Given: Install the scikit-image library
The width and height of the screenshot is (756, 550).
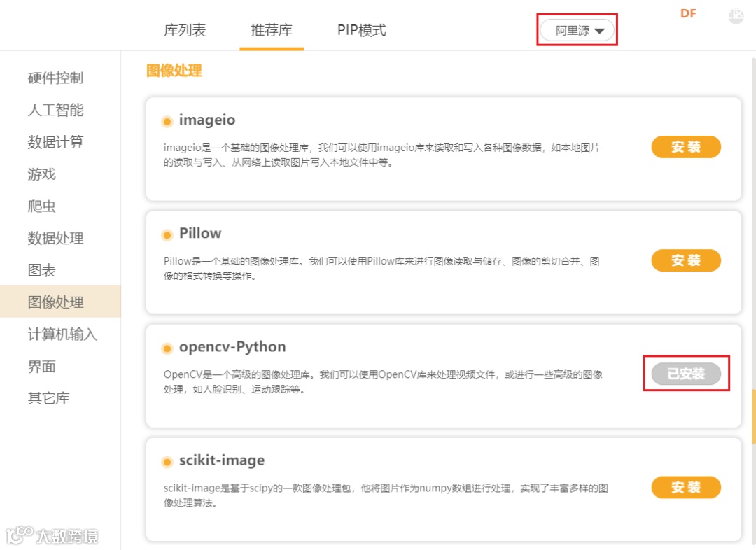Looking at the screenshot, I should coord(686,487).
